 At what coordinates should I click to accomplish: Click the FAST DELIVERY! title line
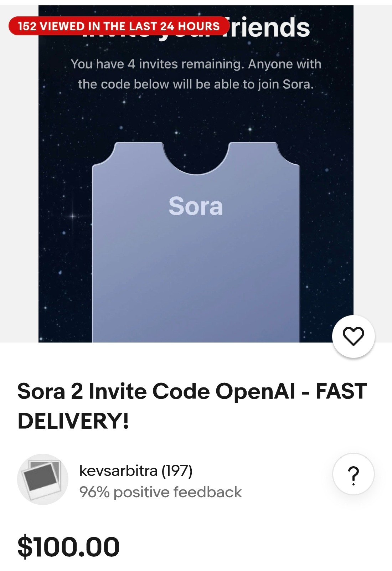coord(73,421)
